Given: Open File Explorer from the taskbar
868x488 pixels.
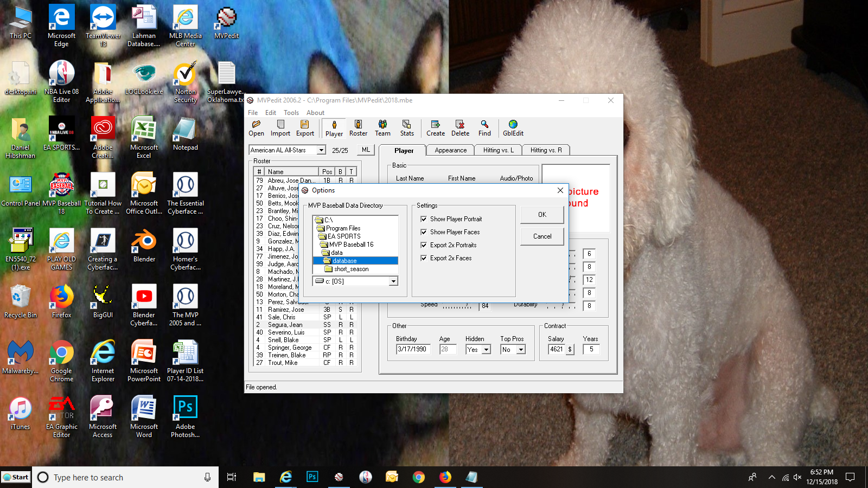Looking at the screenshot, I should pos(259,477).
